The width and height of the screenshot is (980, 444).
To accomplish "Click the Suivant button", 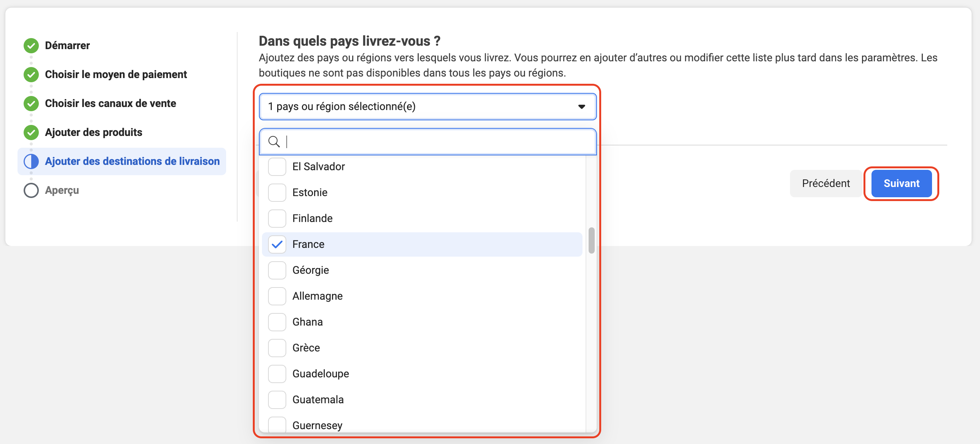I will (x=901, y=184).
